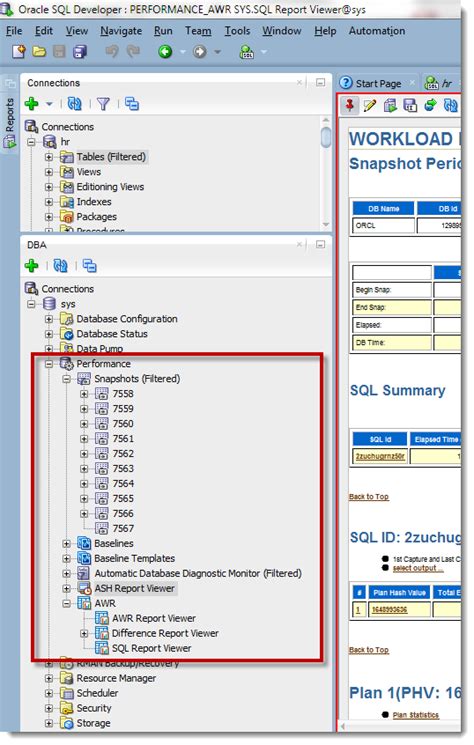Select Database Status tree item
Screen dimensions: 474x745
click(112, 334)
